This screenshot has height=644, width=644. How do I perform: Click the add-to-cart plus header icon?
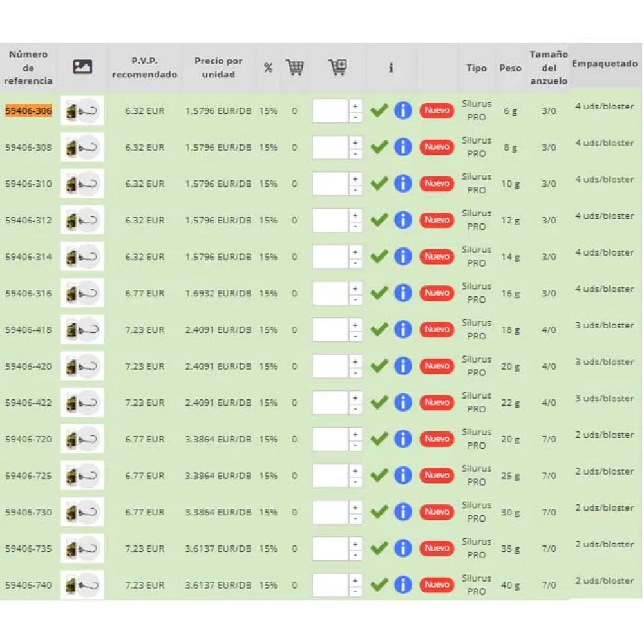click(337, 68)
